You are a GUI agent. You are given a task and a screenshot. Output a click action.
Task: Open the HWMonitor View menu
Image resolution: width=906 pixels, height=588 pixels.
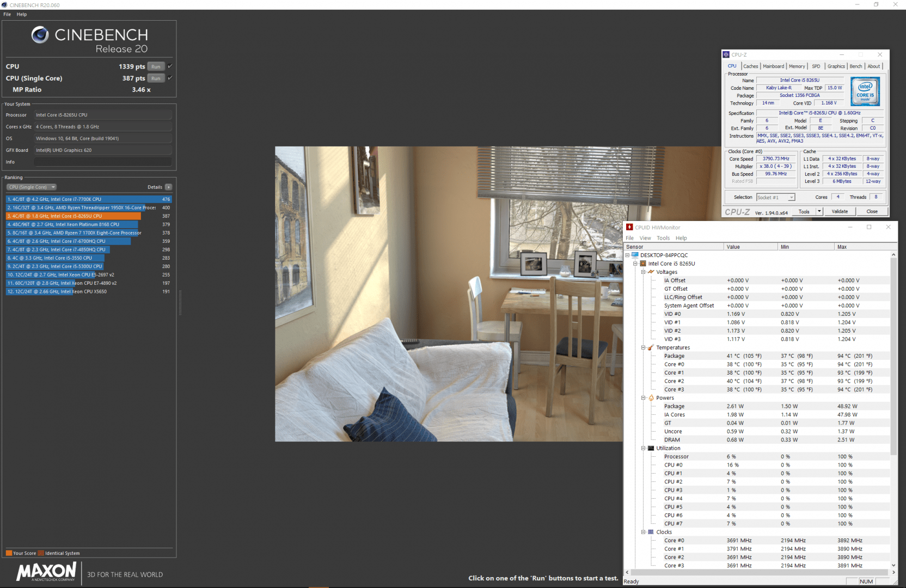[x=645, y=238]
